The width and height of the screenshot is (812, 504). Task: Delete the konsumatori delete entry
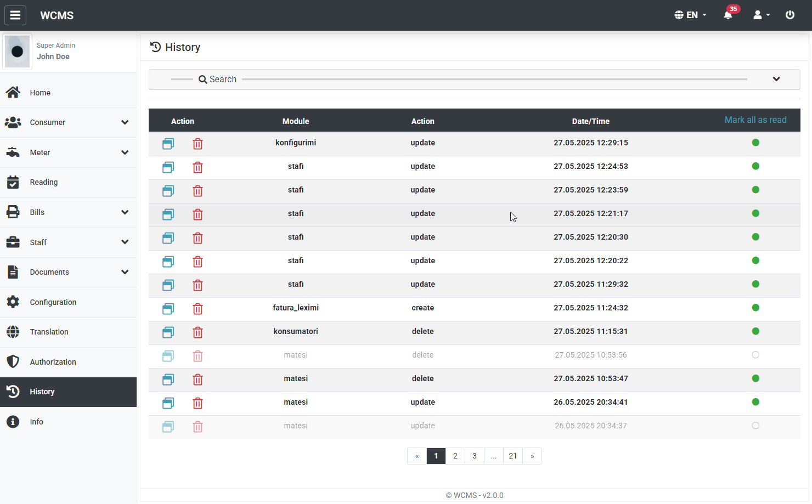tap(198, 332)
